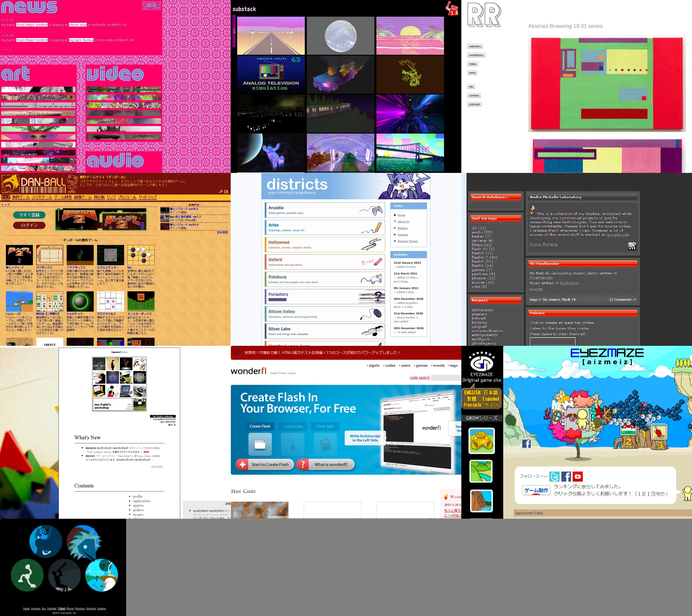
Task: Open the Vectorpark snowman circle
Action: [x=102, y=575]
